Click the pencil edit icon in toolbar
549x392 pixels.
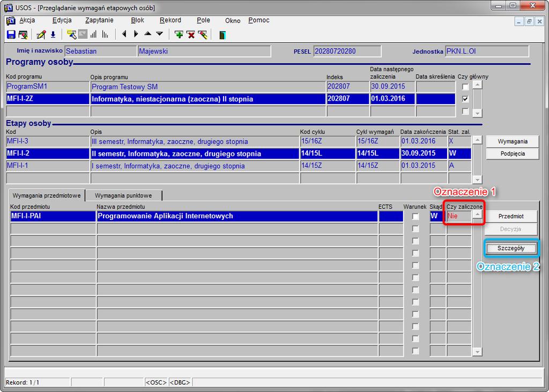point(41,34)
